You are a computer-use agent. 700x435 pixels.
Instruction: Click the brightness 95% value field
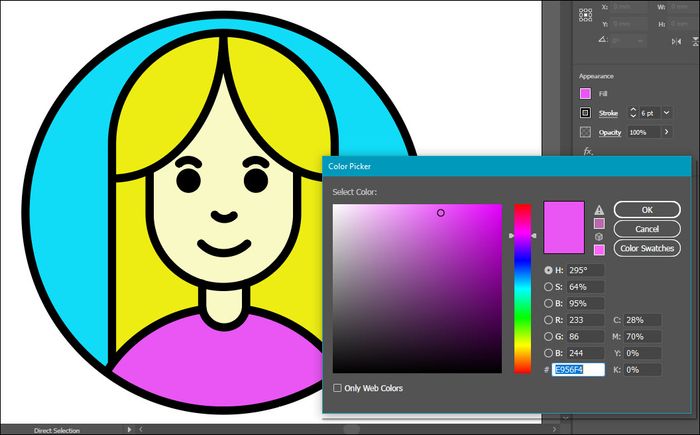tap(585, 303)
